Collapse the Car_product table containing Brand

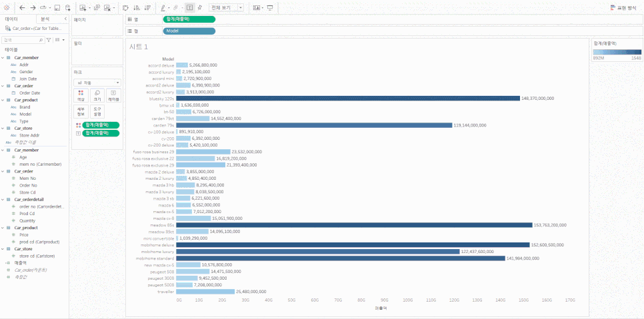pos(4,100)
